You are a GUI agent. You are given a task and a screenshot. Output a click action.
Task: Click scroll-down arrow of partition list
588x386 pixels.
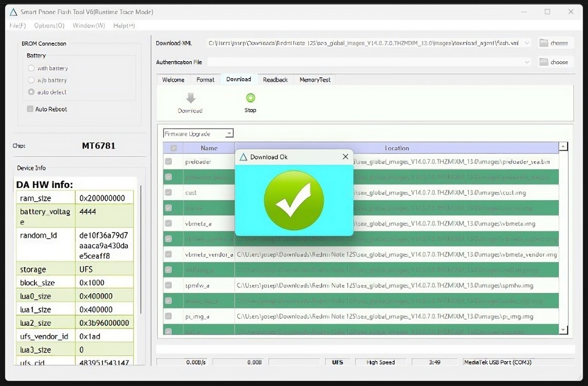point(563,330)
